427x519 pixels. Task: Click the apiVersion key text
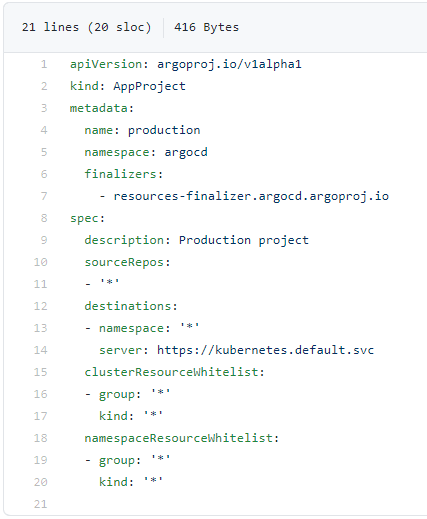tap(106, 64)
